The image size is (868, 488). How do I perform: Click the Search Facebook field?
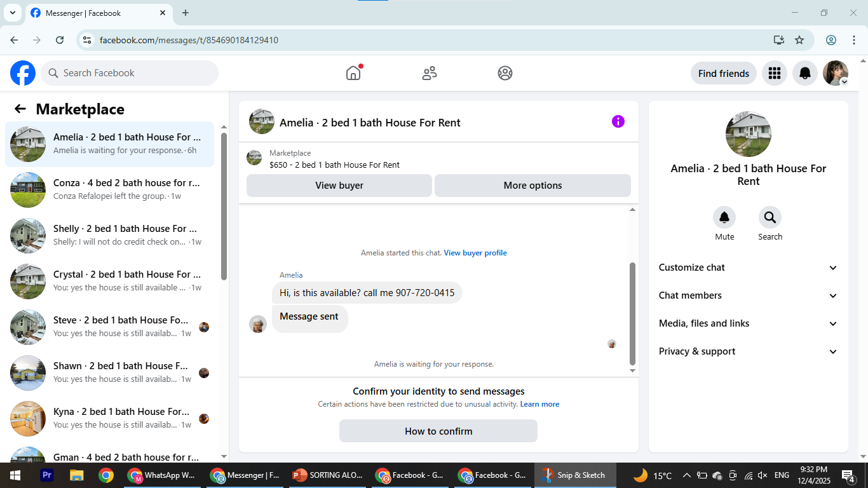130,73
